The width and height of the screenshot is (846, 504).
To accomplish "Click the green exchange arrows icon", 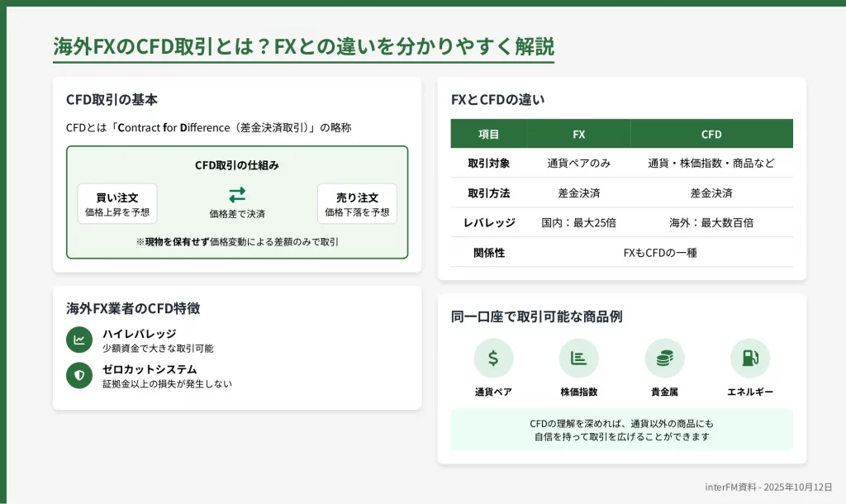I will point(237,194).
